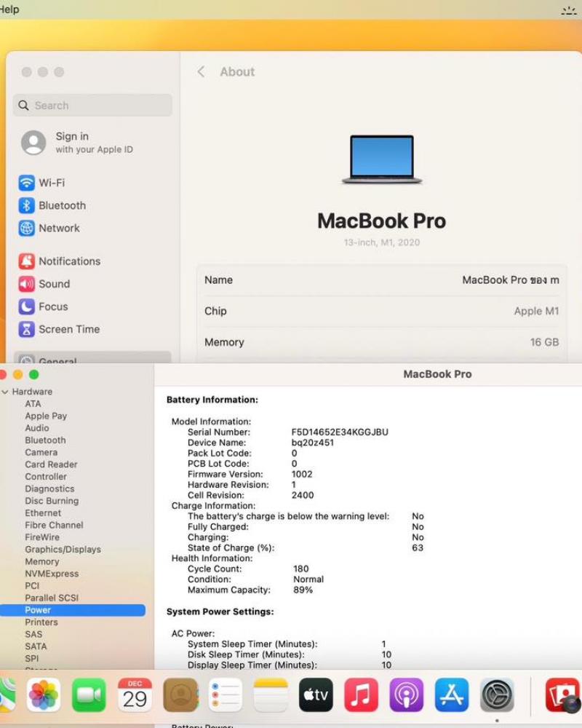Click the green zoom button of System Information
Screen dimensions: 582x728
(x=34, y=374)
